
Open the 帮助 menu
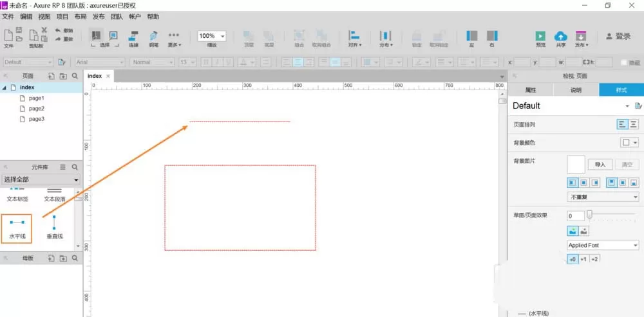point(153,17)
